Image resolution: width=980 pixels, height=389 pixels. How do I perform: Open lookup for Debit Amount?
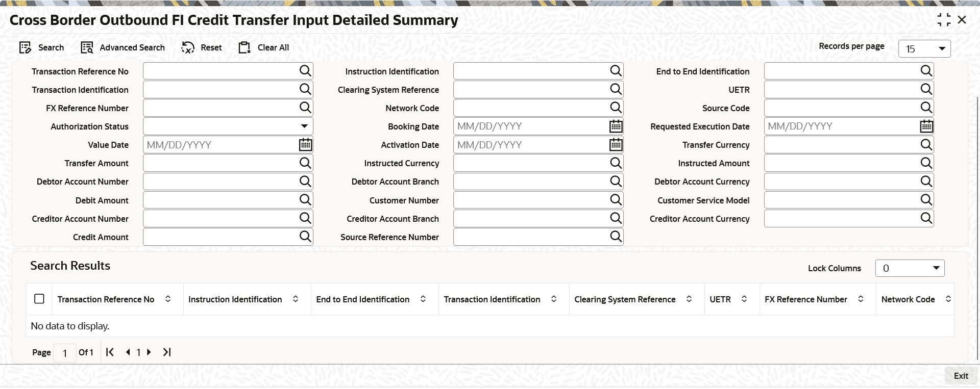tap(305, 200)
